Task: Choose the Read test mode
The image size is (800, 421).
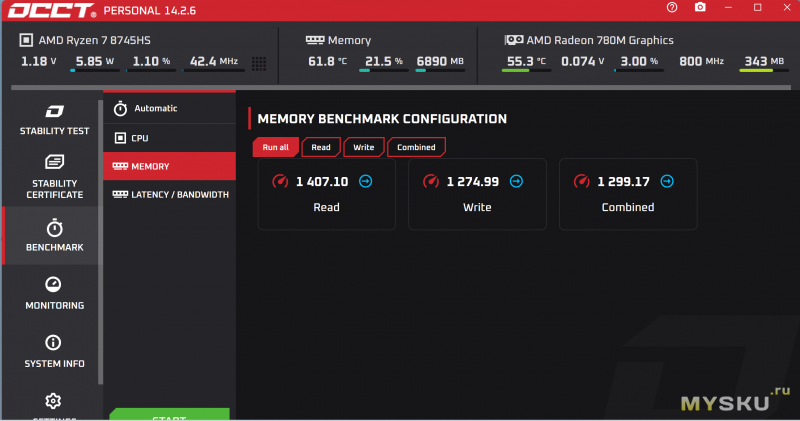Action: pyautogui.click(x=321, y=147)
